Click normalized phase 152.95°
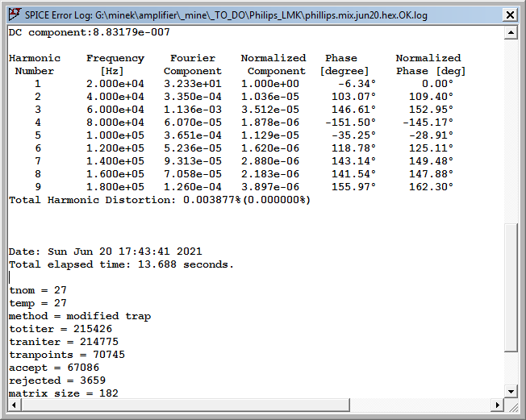 [431, 110]
